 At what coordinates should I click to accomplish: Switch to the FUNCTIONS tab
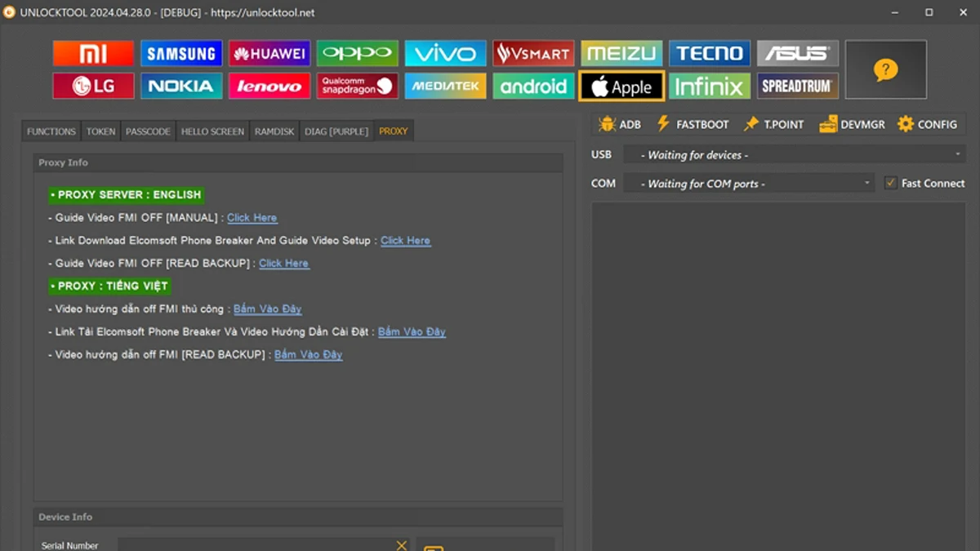coord(51,131)
